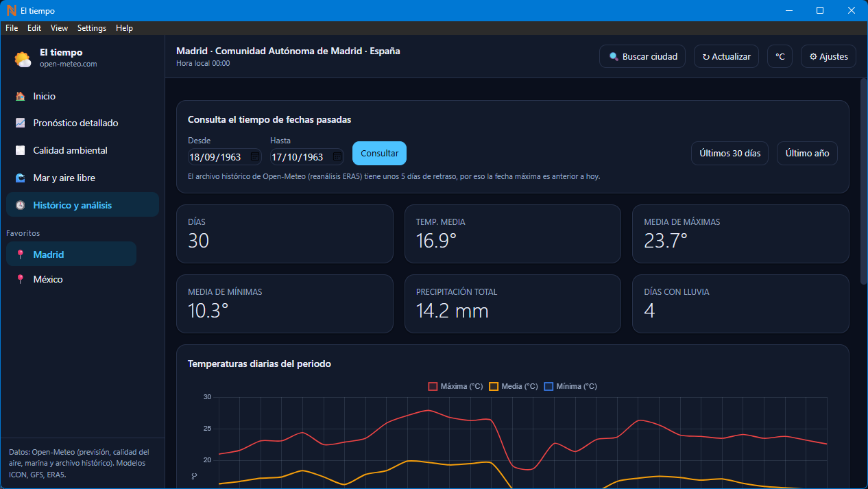This screenshot has width=868, height=489.
Task: Open the File menu
Action: click(x=12, y=28)
